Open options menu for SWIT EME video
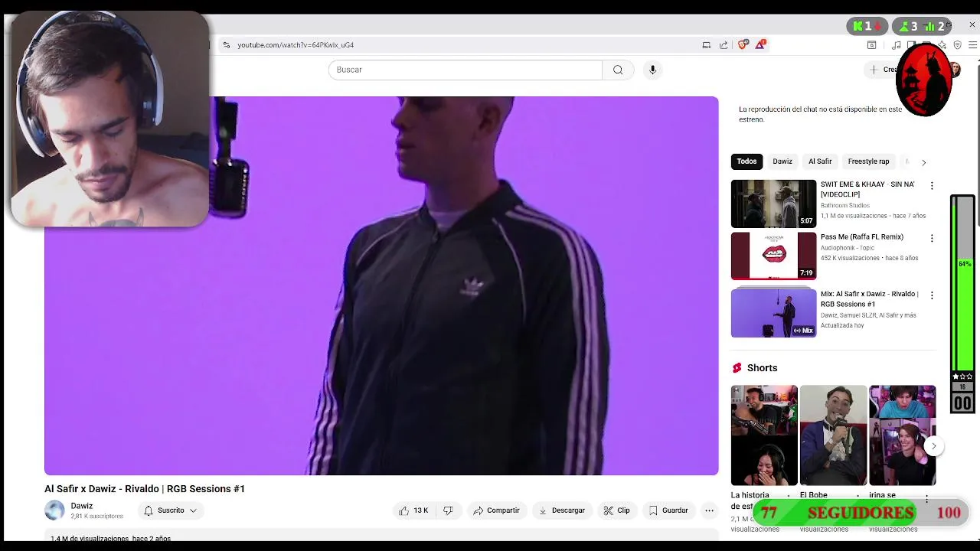Screen dimensions: 980x551 pos(932,186)
